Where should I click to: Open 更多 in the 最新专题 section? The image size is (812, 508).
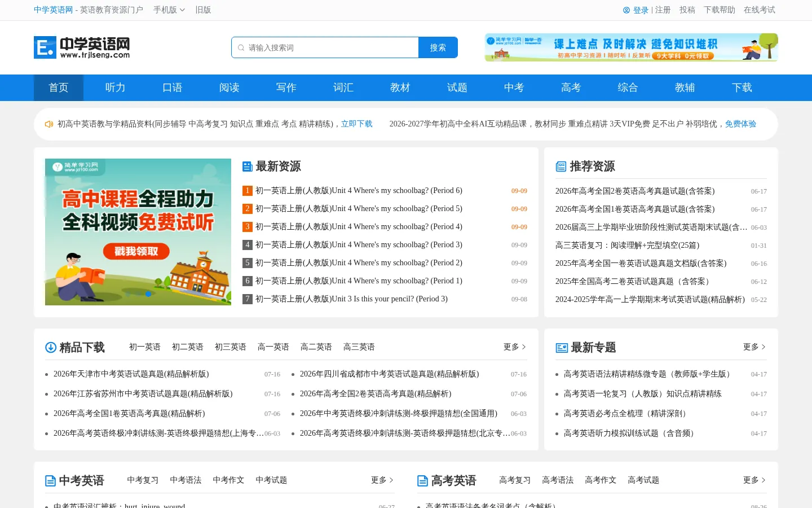pos(754,347)
